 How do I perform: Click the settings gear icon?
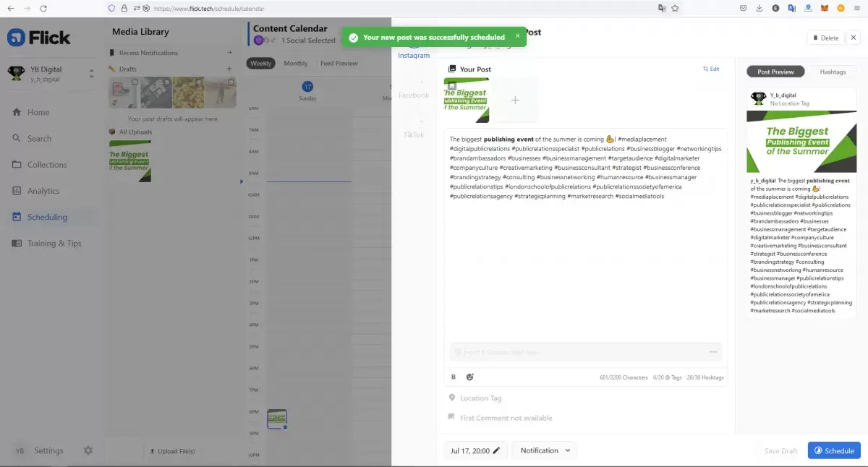(88, 450)
